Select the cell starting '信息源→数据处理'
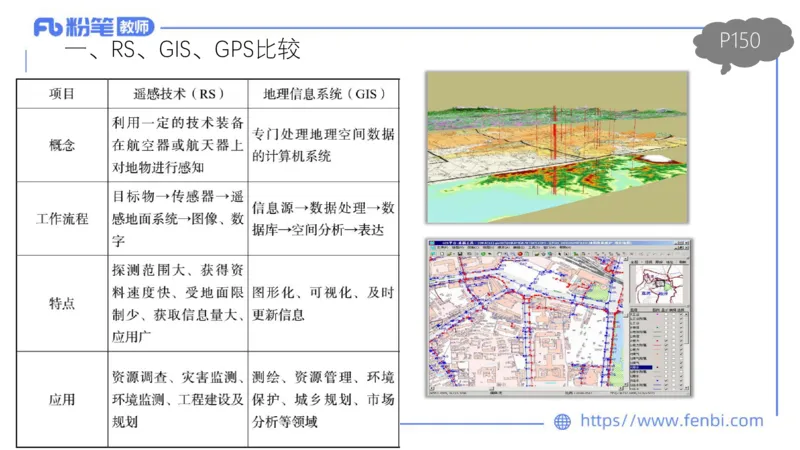The height and width of the screenshot is (450, 800). click(323, 219)
